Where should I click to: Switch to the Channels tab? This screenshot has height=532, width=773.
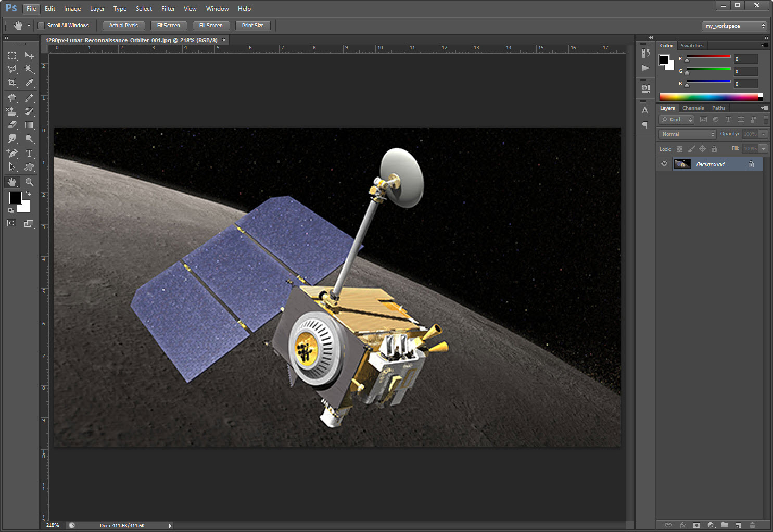pos(693,108)
